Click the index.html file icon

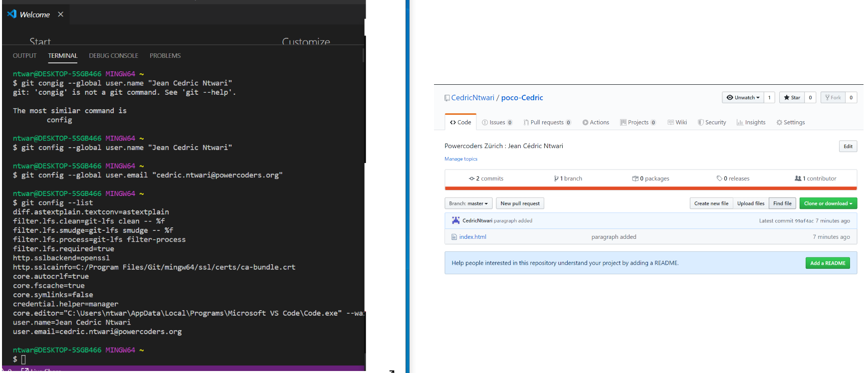(x=454, y=237)
